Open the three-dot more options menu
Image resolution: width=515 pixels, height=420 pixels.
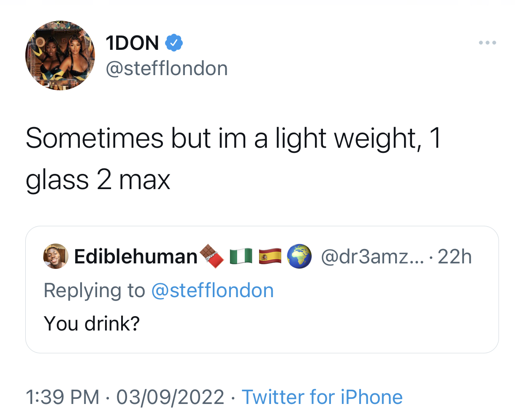(487, 43)
